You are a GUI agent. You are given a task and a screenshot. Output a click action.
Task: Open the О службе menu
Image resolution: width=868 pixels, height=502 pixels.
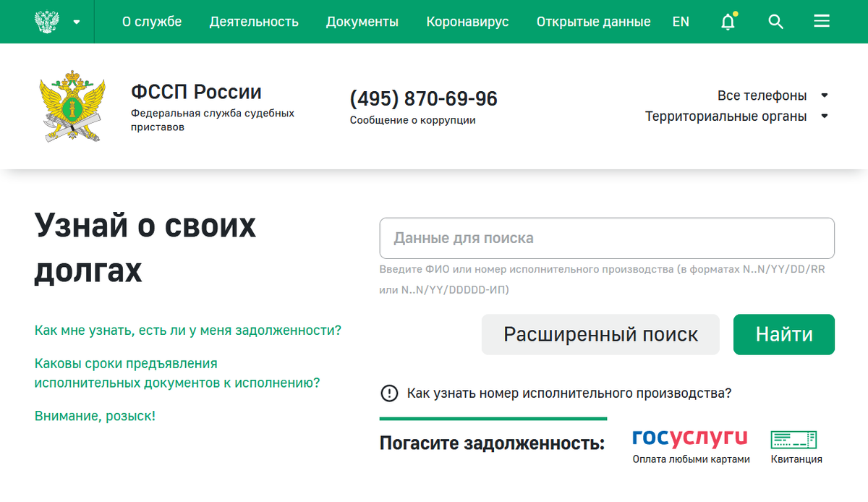point(152,22)
